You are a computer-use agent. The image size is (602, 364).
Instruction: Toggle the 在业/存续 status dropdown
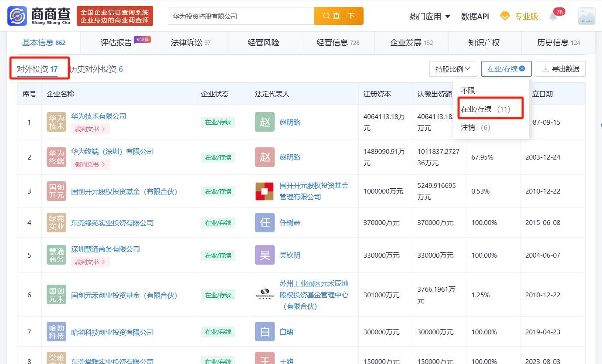coord(506,69)
